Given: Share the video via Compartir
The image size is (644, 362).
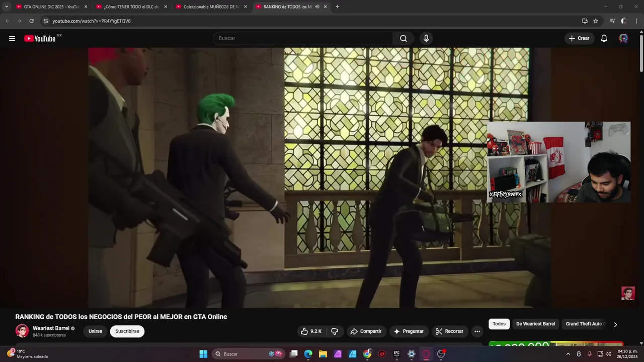Looking at the screenshot, I should pyautogui.click(x=366, y=331).
